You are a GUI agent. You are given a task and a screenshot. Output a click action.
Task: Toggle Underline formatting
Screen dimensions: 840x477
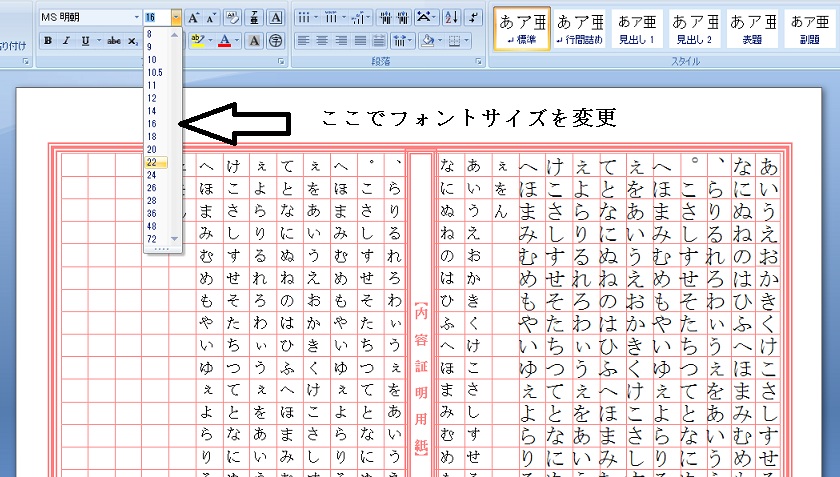[x=85, y=40]
